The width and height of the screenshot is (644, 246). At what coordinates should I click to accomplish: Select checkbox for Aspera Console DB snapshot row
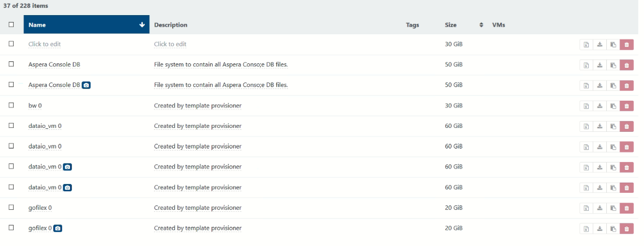[11, 85]
